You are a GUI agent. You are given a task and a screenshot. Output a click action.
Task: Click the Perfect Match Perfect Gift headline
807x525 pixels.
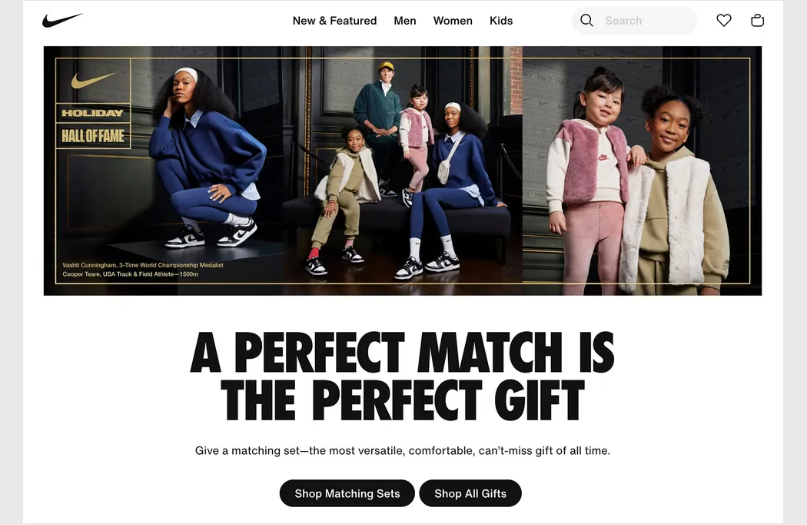click(x=402, y=376)
